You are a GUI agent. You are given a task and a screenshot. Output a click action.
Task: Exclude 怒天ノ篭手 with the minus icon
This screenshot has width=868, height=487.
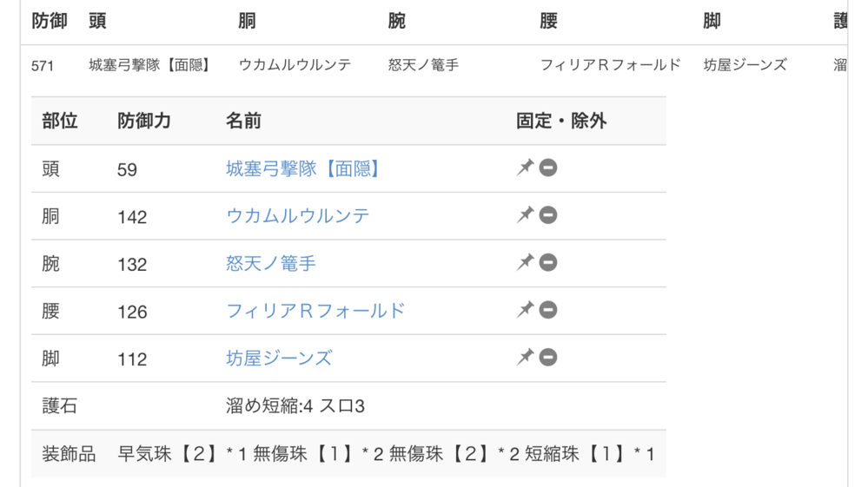point(548,262)
